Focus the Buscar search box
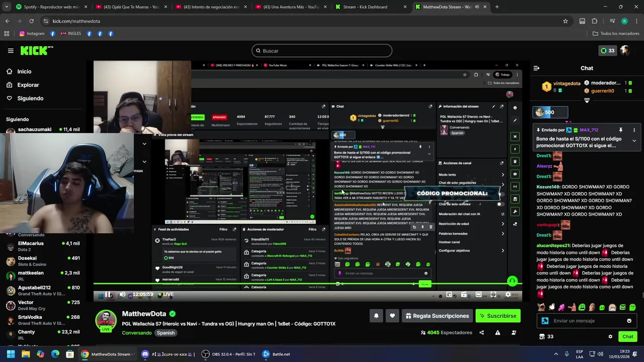Image resolution: width=644 pixels, height=362 pixels. tap(322, 51)
